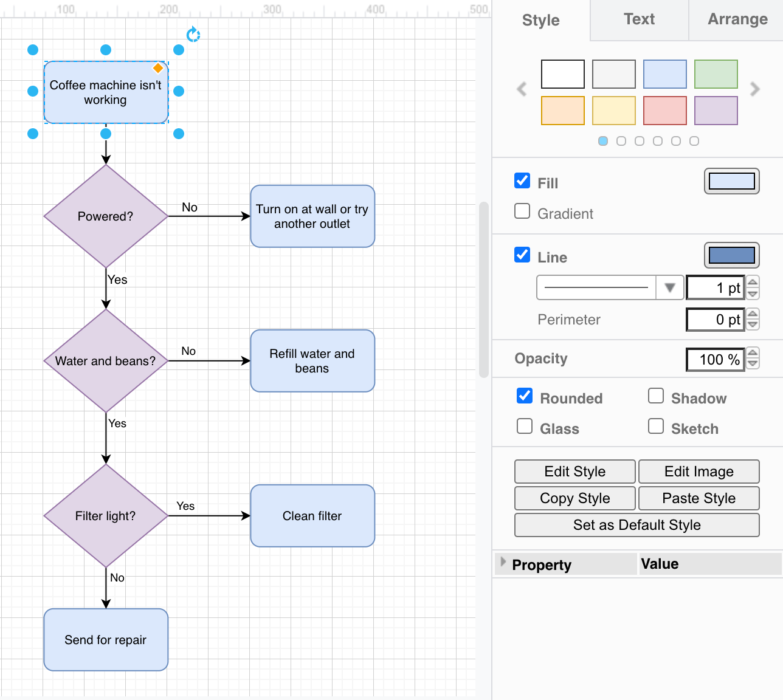Click the orange diamond handle on the selected shape
Image resolution: width=783 pixels, height=700 pixels.
tap(157, 68)
